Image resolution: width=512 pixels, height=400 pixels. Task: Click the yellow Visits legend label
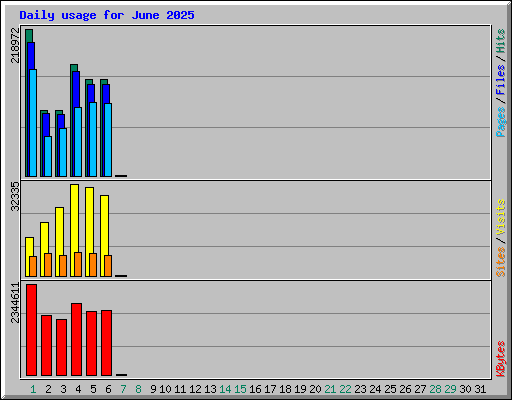coord(501,218)
